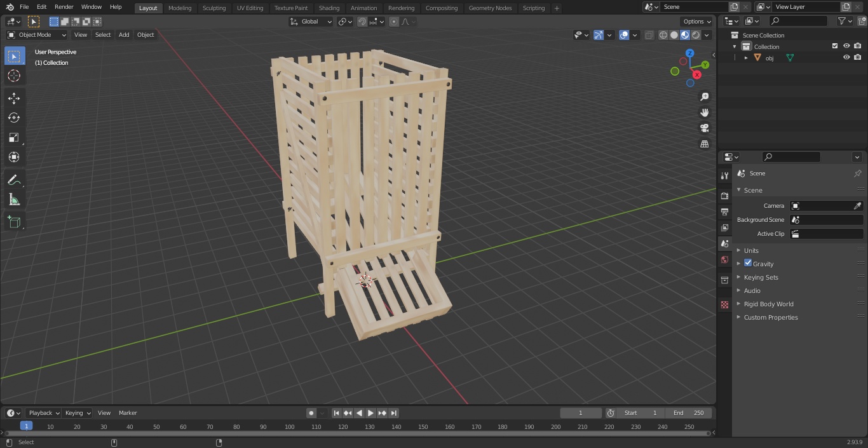This screenshot has height=448, width=868.
Task: Toggle snapping magnet
Action: 362,22
